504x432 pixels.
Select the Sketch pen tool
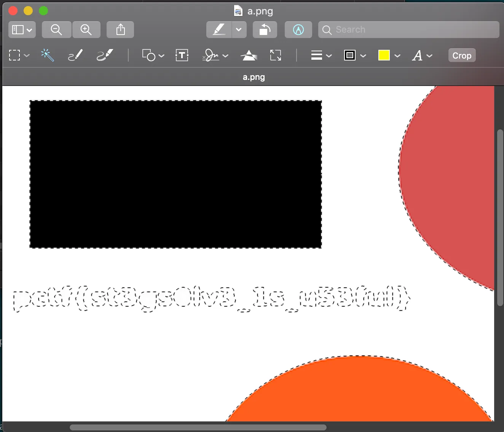pos(75,55)
